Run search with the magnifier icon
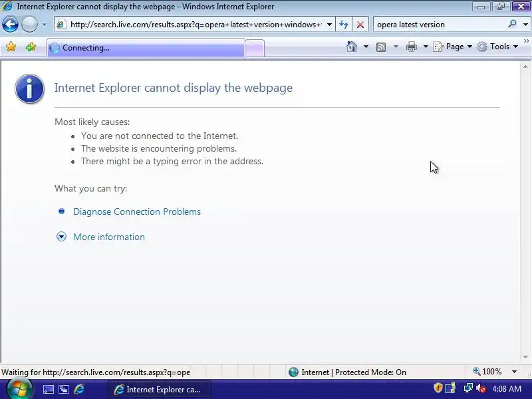The width and height of the screenshot is (532, 399). click(512, 24)
